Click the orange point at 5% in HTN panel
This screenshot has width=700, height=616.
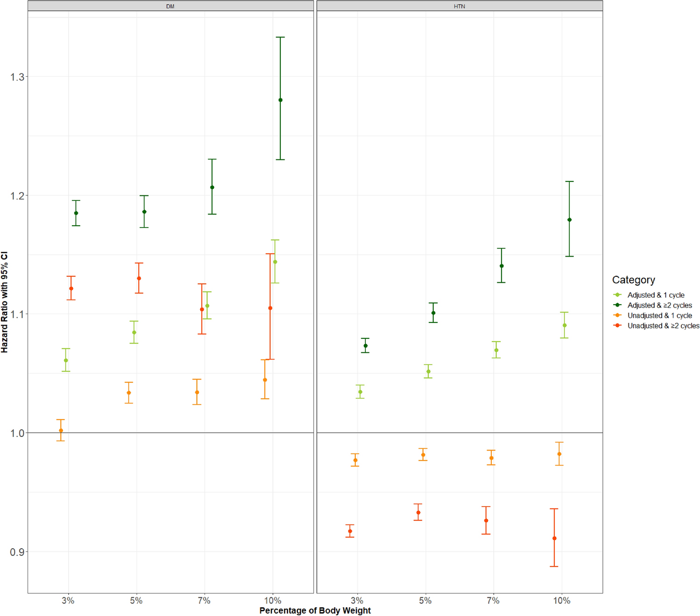[x=423, y=455]
